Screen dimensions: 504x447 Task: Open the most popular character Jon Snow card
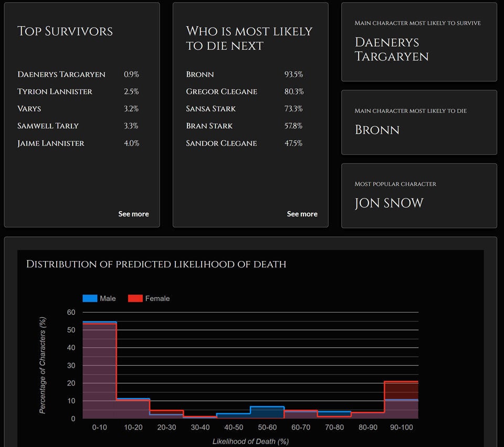(x=418, y=195)
